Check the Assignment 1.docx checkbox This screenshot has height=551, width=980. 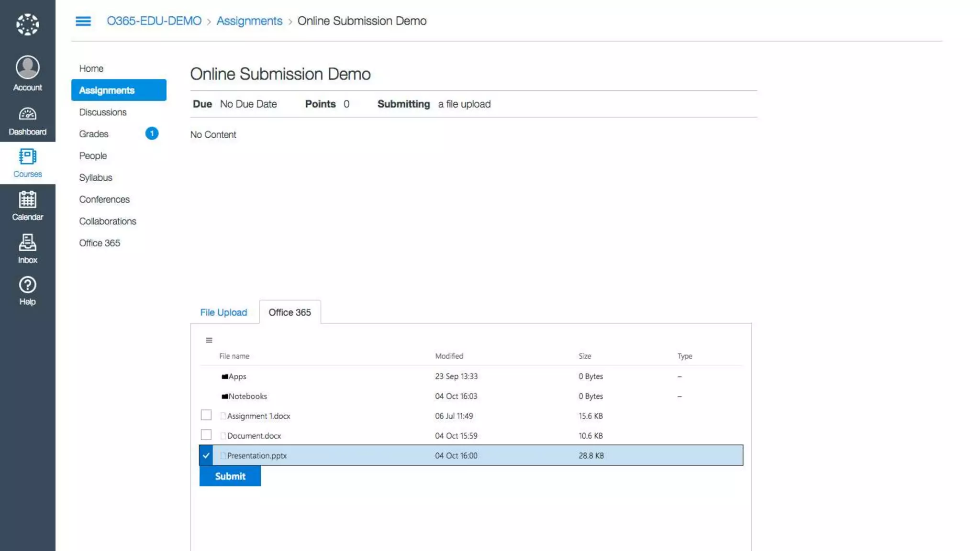[x=206, y=415]
